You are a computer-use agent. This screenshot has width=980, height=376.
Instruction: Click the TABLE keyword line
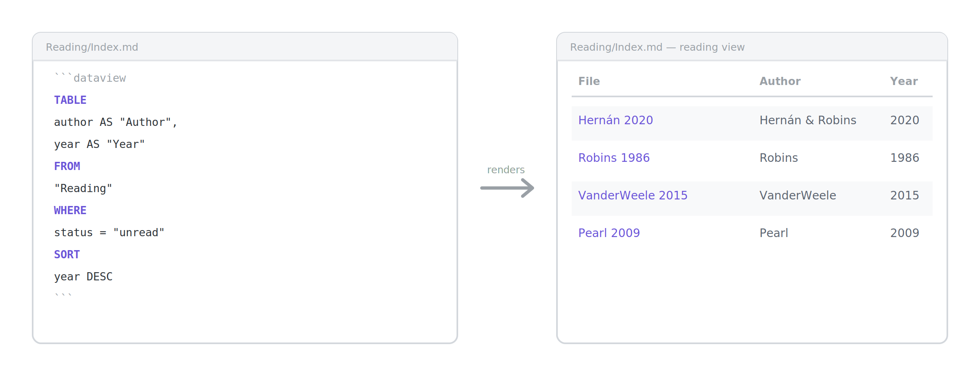coord(70,100)
